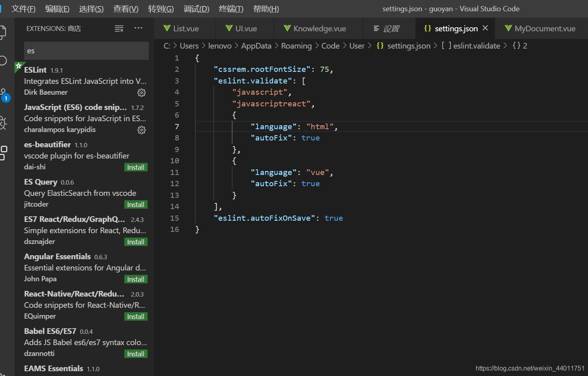Screen dimensions: 588x376
Task: Install the ES7 React/Redux/GraphQL extension
Action: 136,242
